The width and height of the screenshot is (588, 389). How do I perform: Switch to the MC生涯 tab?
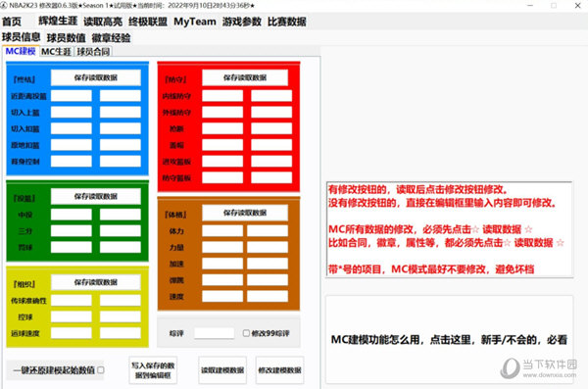[x=56, y=52]
